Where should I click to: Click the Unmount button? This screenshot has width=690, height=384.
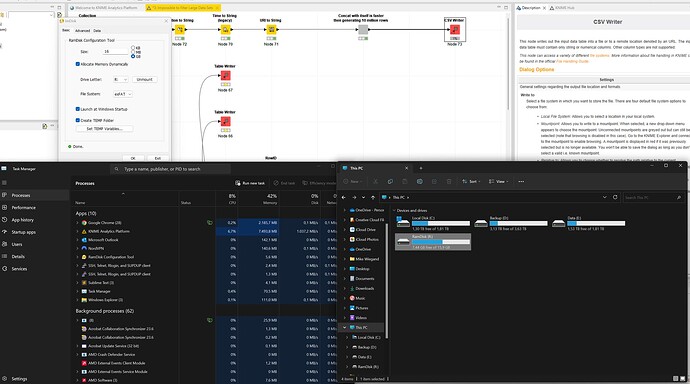pyautogui.click(x=144, y=80)
